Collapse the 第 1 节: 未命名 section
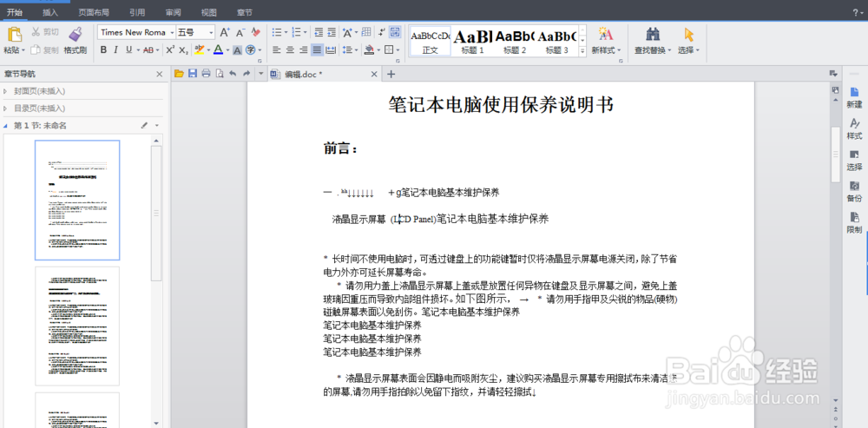 pos(5,126)
